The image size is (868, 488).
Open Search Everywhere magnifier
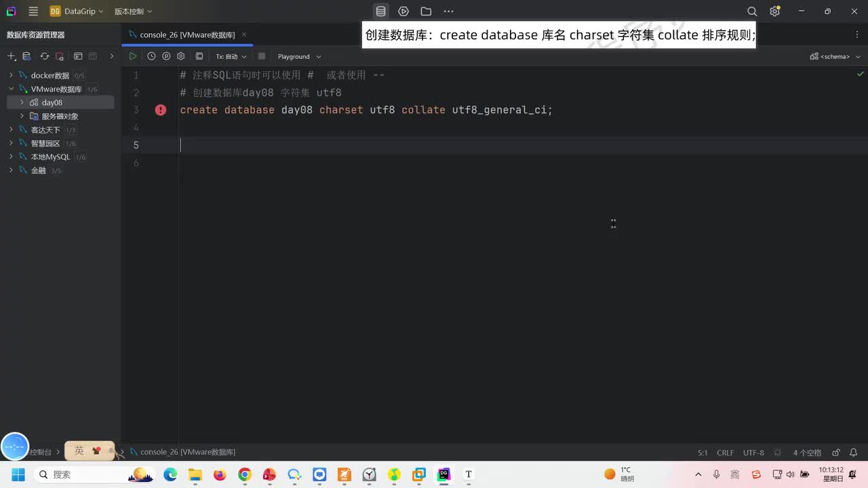[752, 12]
